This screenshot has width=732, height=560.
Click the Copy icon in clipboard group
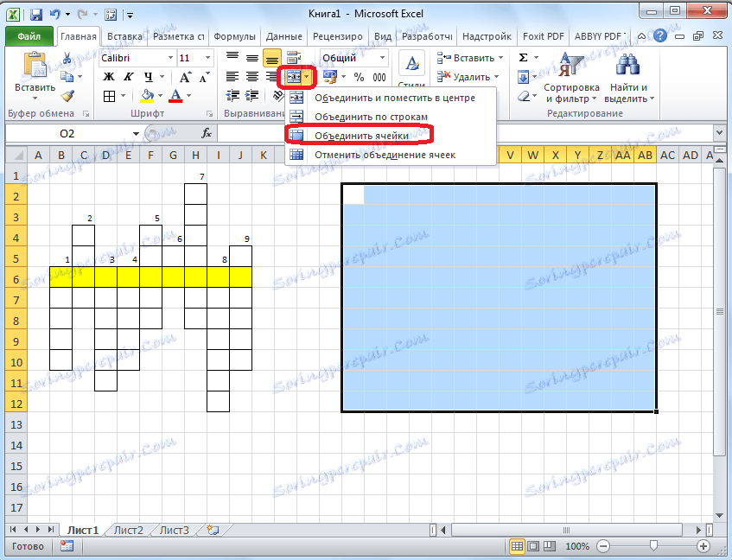click(67, 77)
